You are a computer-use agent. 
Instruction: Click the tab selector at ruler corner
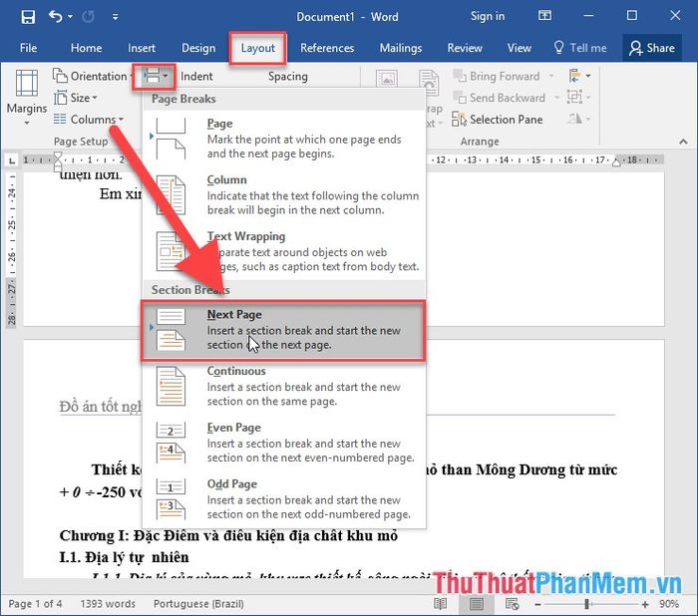click(12, 160)
